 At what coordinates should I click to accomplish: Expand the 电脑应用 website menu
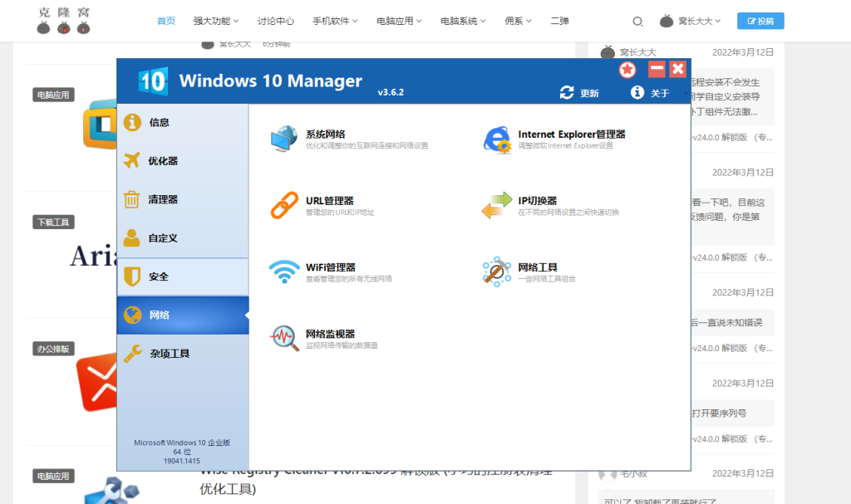coord(399,21)
